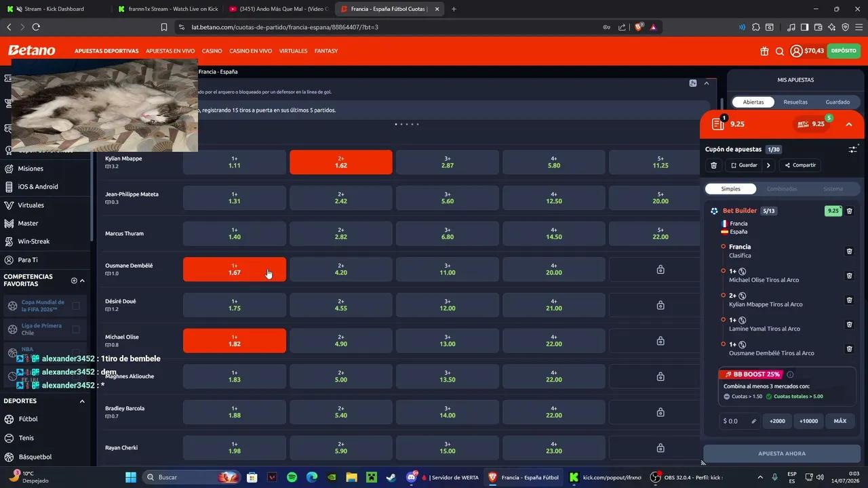Open Brave VPN shield icon
868x488 pixels.
[845, 27]
